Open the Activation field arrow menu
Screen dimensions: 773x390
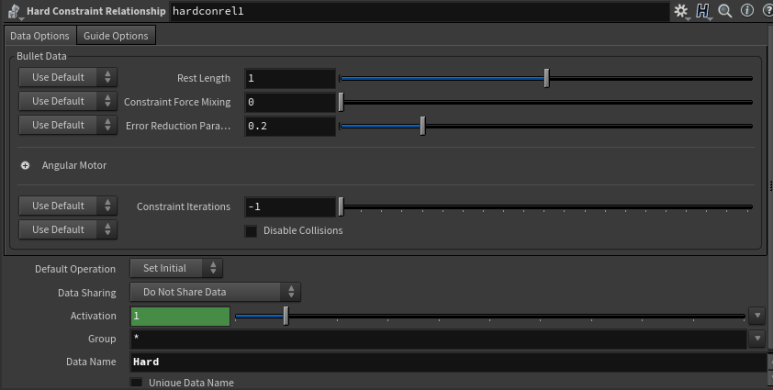coord(757,316)
